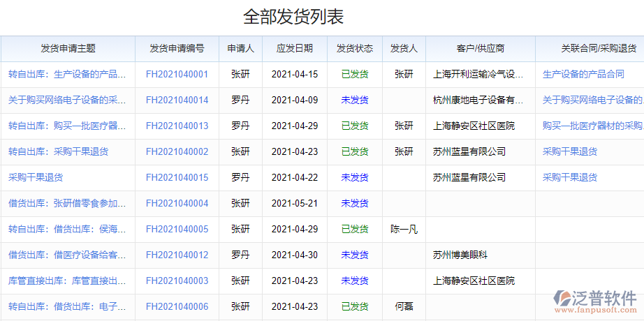
Task: Sort by 发货状态 column header
Action: pos(355,49)
